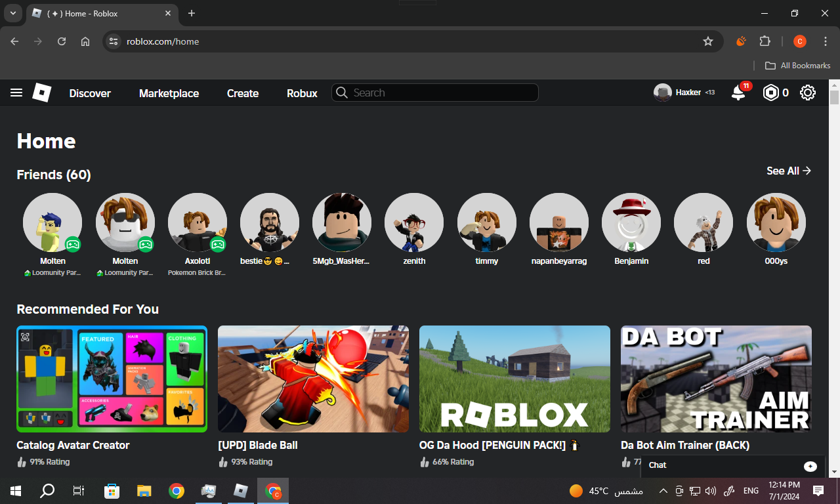This screenshot has width=840, height=504.
Task: Open the Discover page
Action: pos(90,93)
